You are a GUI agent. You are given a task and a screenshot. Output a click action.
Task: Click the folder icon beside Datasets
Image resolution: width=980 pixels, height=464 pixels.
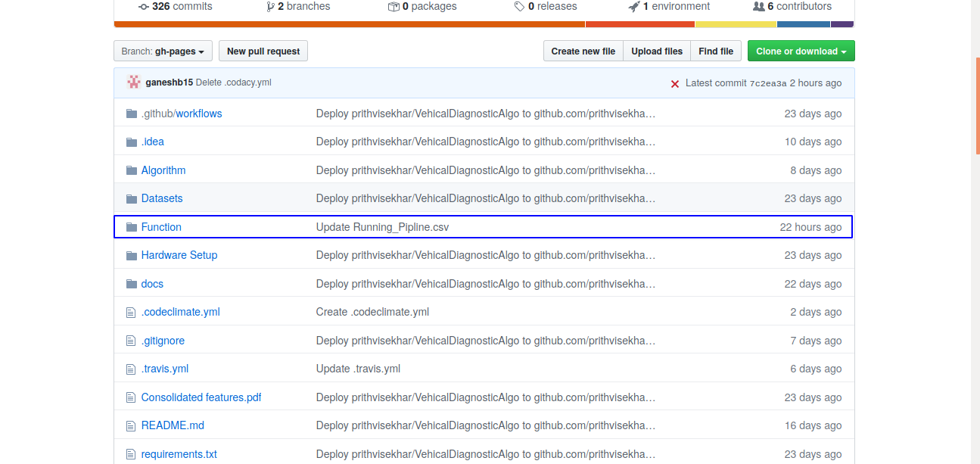(131, 198)
